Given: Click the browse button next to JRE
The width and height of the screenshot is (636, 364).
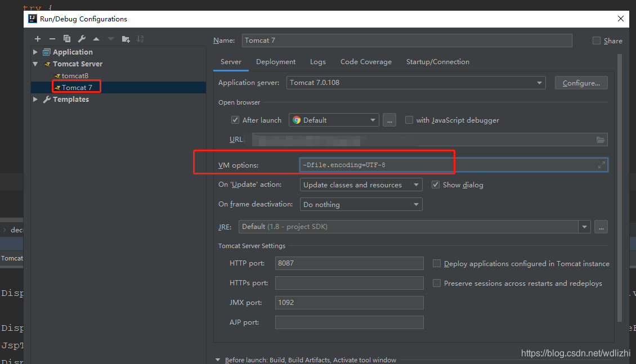Looking at the screenshot, I should click(x=601, y=227).
